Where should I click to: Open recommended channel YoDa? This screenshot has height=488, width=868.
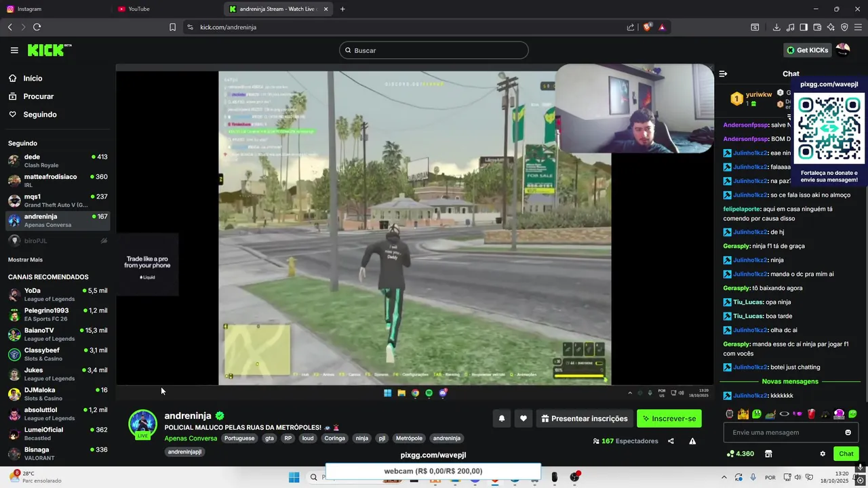tap(58, 294)
